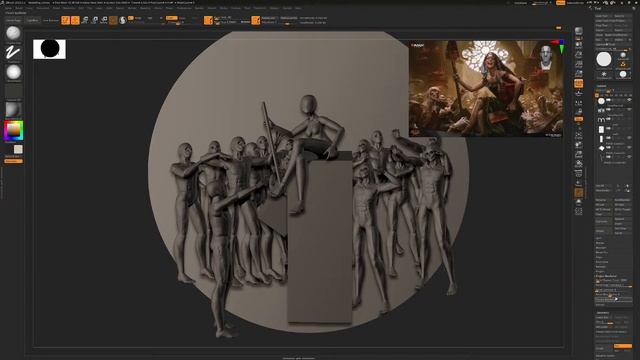Collapse the Project BasRelief subsection

pos(606,276)
